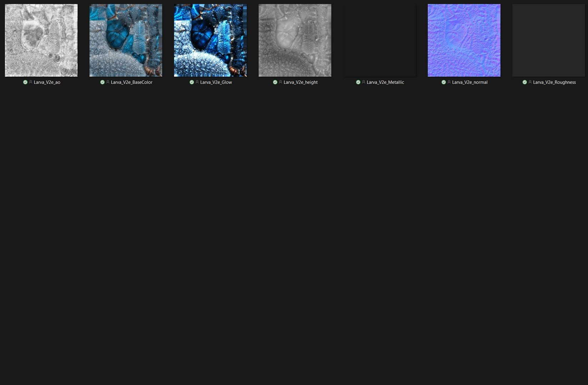
Task: Select the Larva_V2e_Glow thumbnail image
Action: coord(210,40)
